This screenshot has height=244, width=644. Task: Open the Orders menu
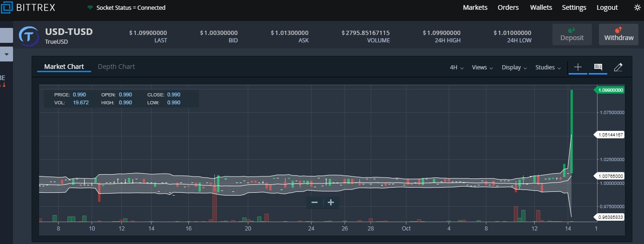(x=508, y=7)
